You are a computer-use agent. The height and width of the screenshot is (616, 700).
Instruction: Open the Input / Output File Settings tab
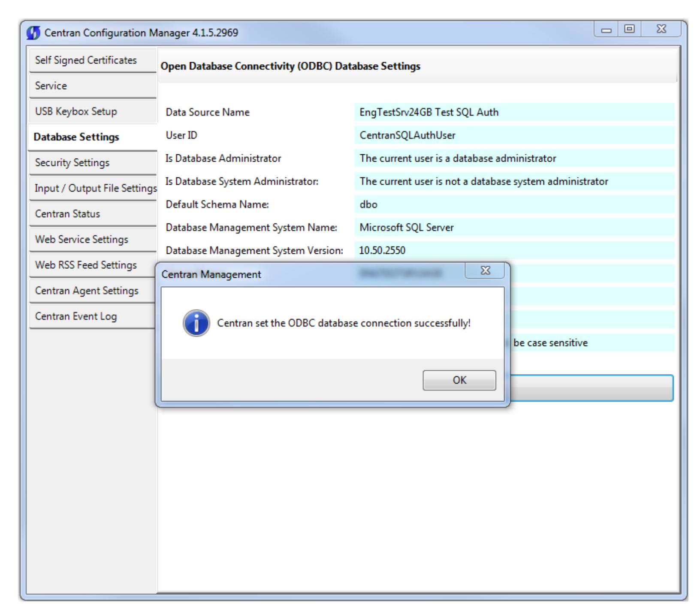click(92, 188)
